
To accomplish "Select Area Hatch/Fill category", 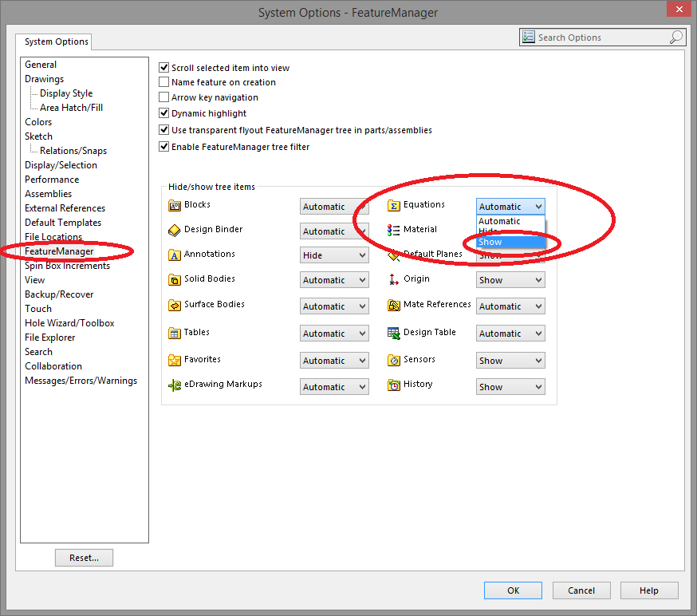I will tap(71, 108).
